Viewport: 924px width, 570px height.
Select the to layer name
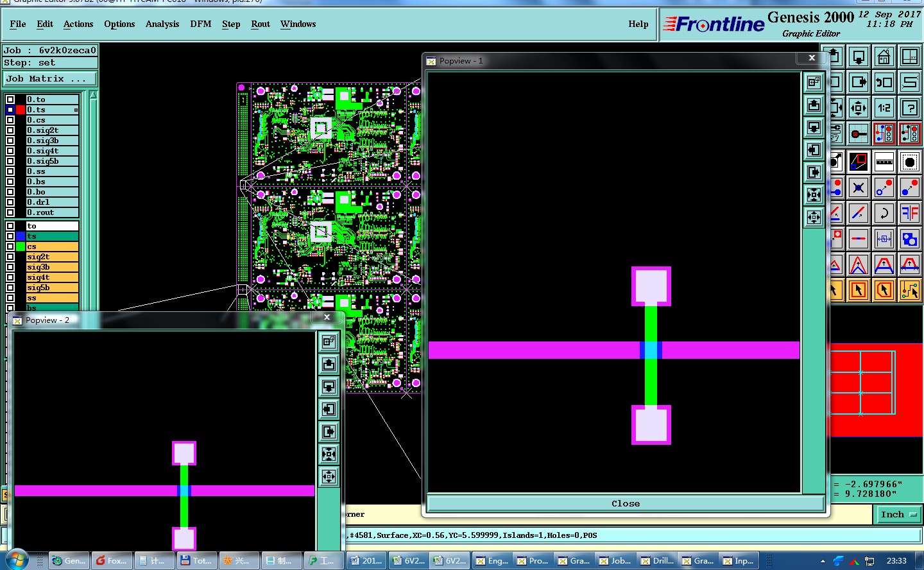coord(52,226)
